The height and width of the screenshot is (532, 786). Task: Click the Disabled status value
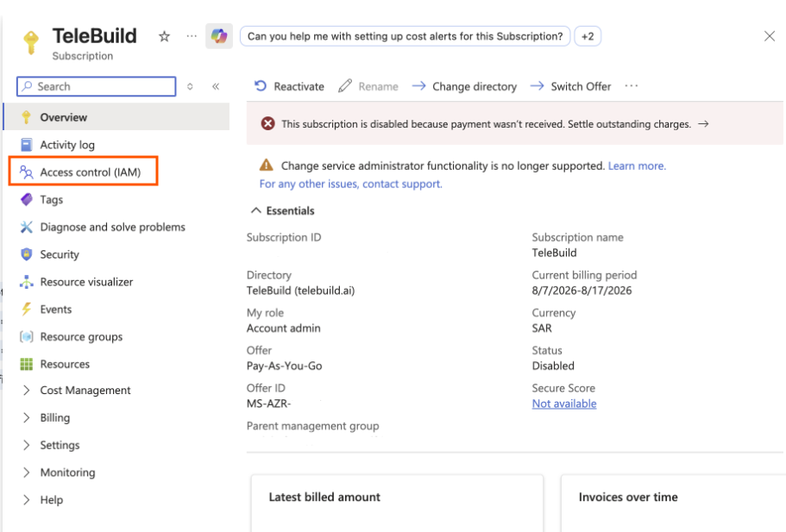(553, 366)
